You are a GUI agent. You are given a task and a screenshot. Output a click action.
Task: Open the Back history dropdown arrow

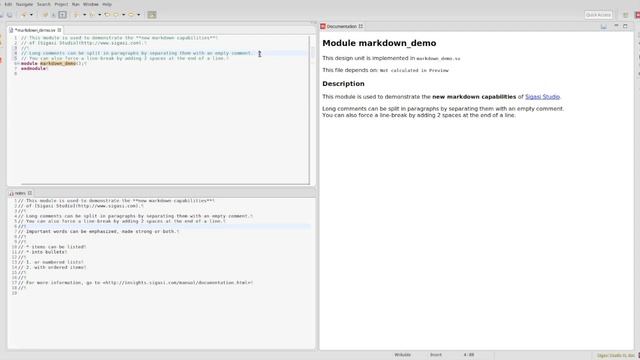123,15
